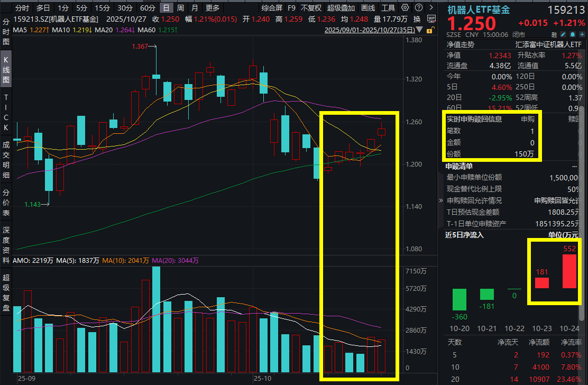Image resolution: width=588 pixels, height=385 pixels.
Task: Click the 画线 drawing tool
Action: (x=368, y=7)
